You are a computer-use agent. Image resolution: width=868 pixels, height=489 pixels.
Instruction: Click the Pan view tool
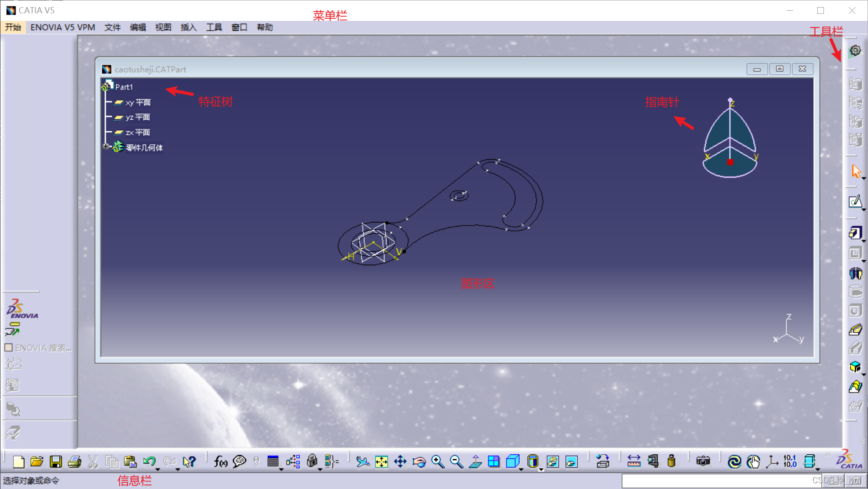click(x=400, y=461)
